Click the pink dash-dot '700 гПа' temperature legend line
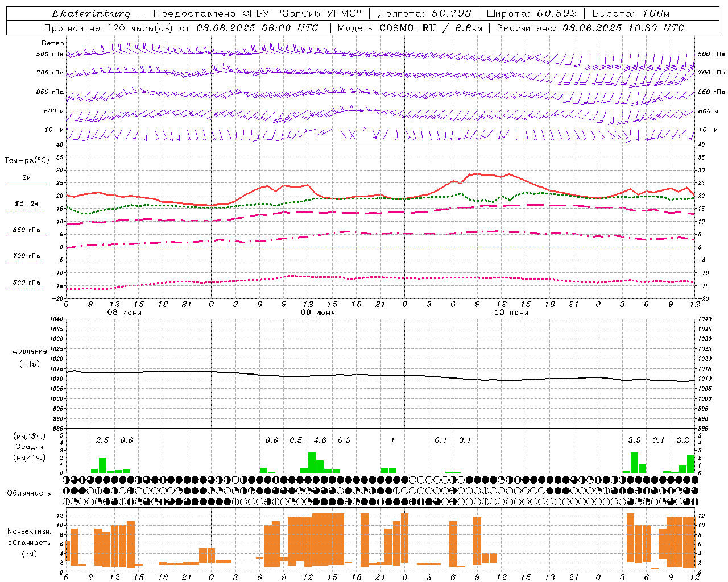The image size is (728, 582). click(x=25, y=263)
